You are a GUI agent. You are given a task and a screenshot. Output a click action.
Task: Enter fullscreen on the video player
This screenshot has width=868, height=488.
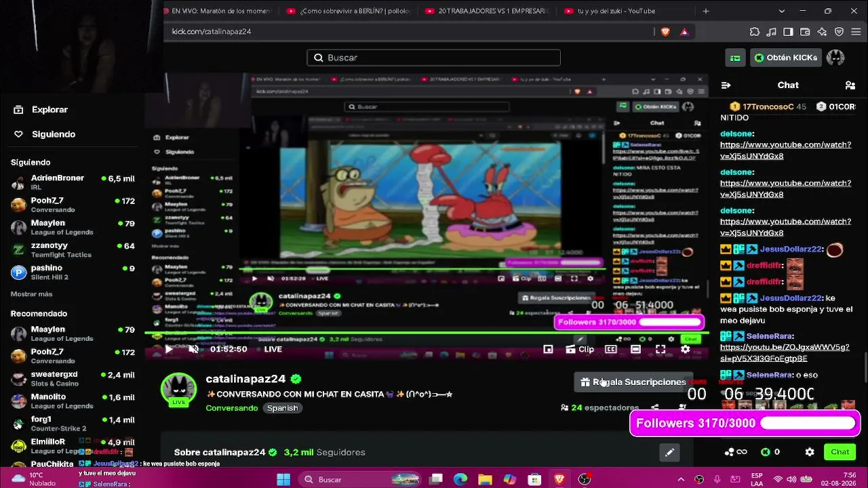(x=660, y=349)
